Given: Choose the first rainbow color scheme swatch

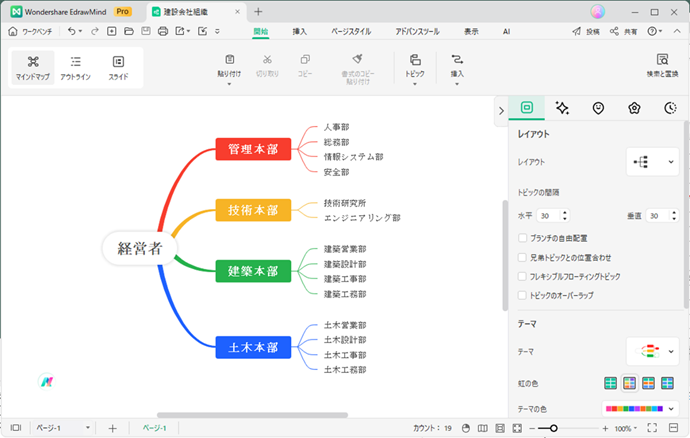Looking at the screenshot, I should [610, 383].
